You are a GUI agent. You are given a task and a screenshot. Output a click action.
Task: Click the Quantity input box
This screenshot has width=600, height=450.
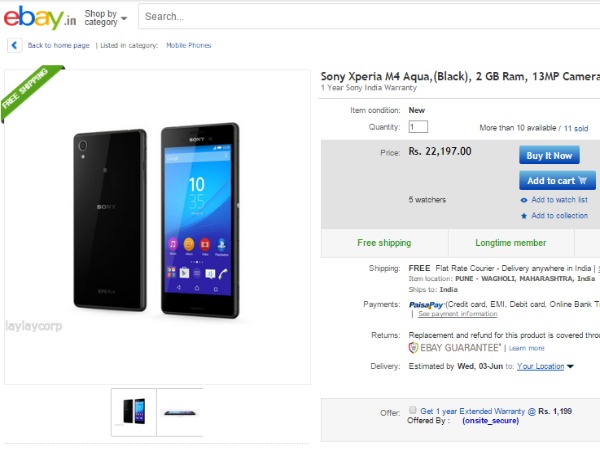pos(417,127)
